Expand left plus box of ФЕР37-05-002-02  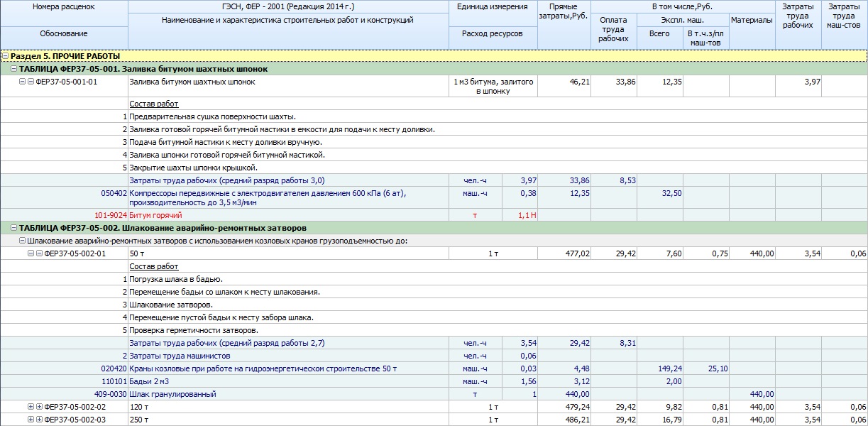(31, 407)
